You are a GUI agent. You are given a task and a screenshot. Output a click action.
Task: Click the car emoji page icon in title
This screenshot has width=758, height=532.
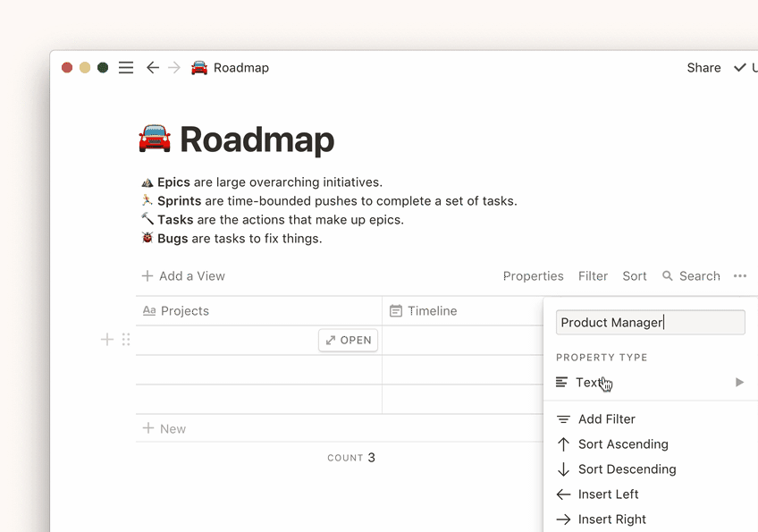click(155, 140)
